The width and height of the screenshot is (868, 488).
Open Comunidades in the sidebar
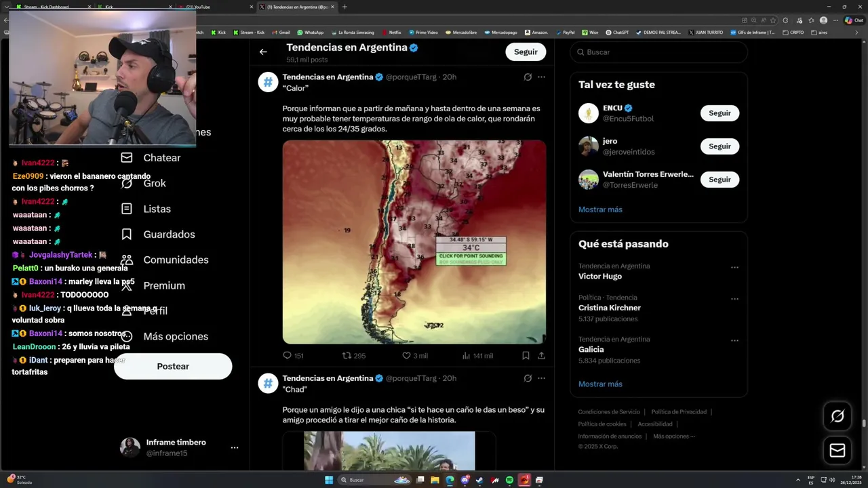click(x=165, y=260)
